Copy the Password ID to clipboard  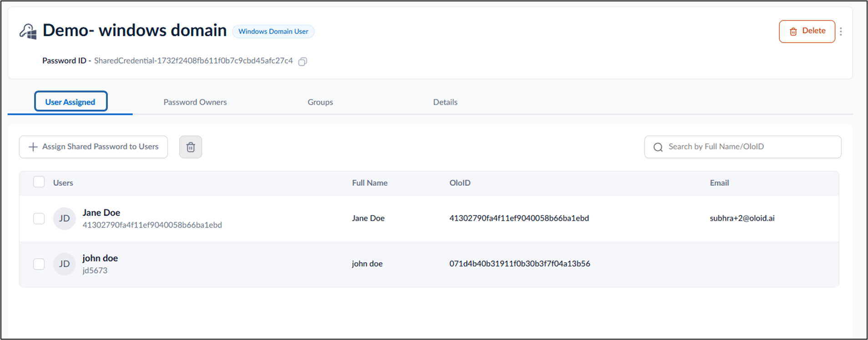pos(303,61)
